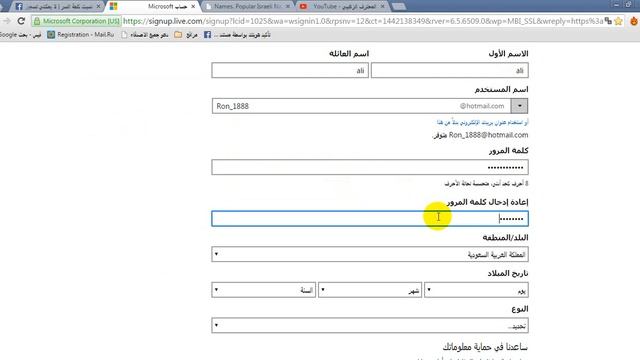
Task: Open a new tab with the new-tab button
Action: coord(399,7)
